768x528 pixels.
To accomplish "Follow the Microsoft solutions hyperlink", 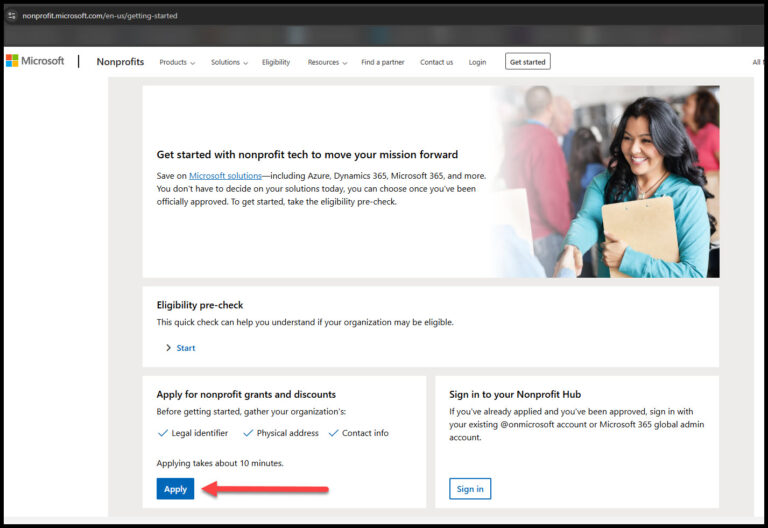I will [225, 175].
